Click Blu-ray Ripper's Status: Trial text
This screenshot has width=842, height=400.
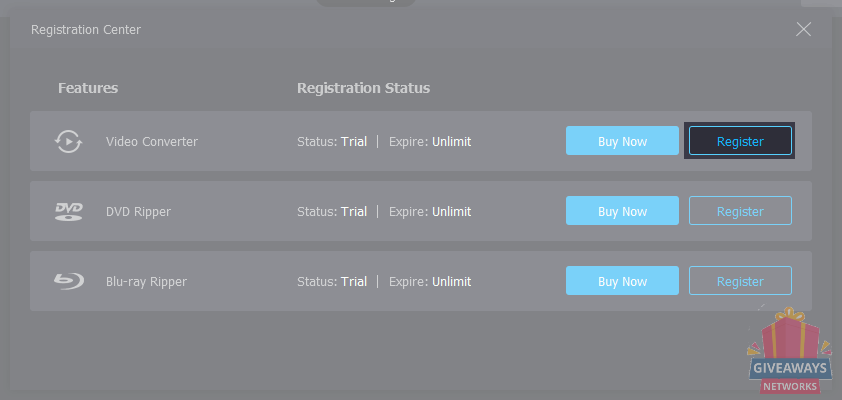(x=332, y=281)
